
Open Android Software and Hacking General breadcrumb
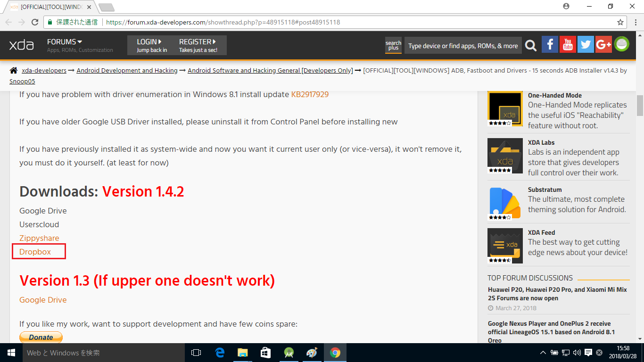pyautogui.click(x=270, y=70)
